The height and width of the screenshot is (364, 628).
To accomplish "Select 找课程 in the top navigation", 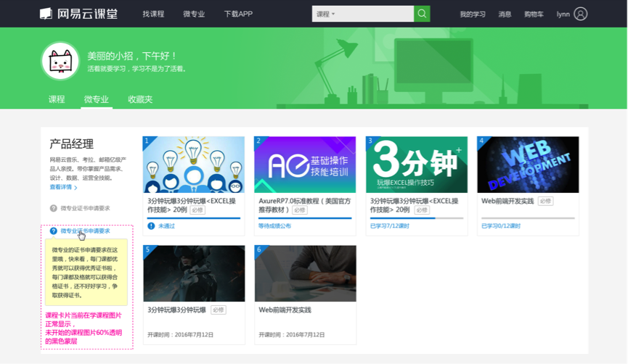I will tap(153, 14).
